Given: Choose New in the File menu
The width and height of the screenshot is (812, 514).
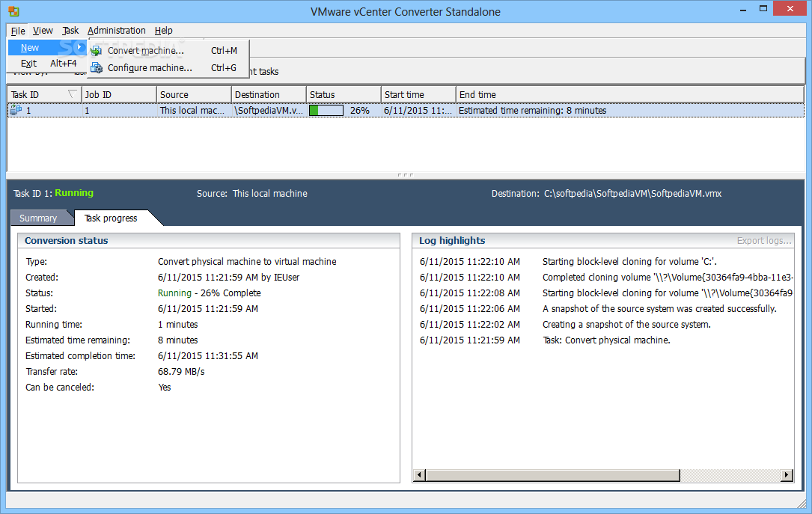Looking at the screenshot, I should 46,48.
